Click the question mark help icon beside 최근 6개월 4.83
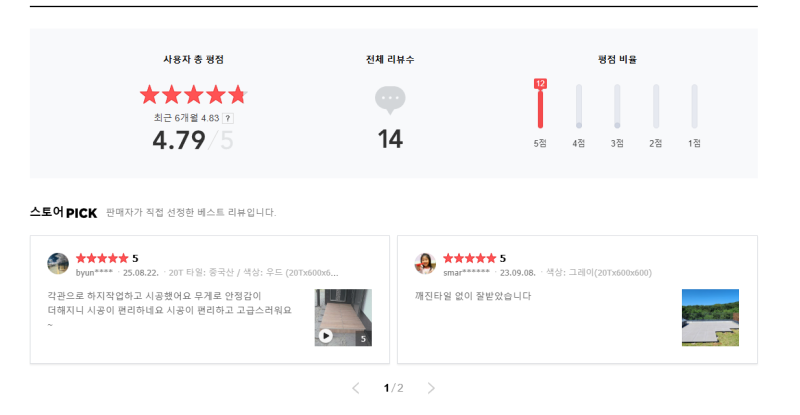The width and height of the screenshot is (800, 415). click(x=228, y=118)
